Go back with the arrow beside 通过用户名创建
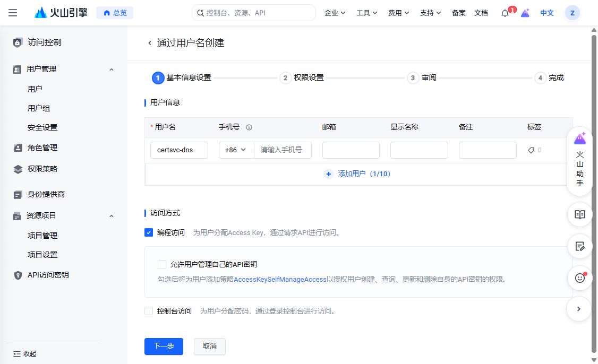Screen dimensions: 598x364 150,43
